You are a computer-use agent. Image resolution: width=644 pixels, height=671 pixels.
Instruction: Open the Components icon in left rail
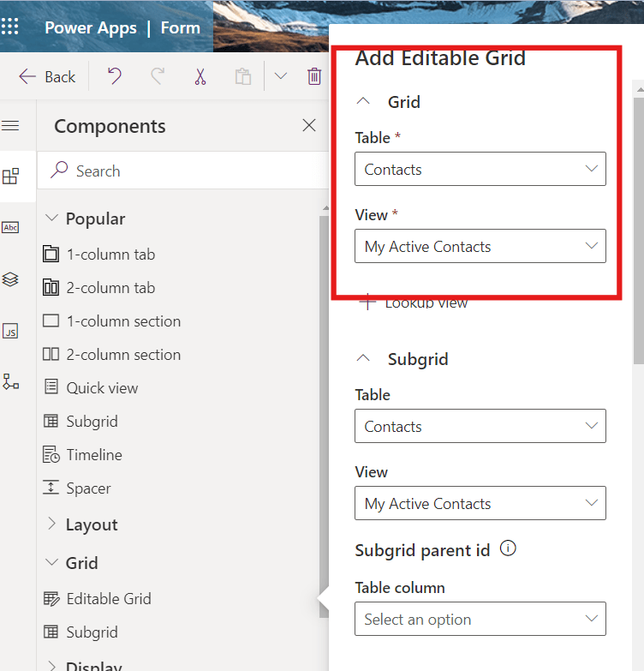(11, 177)
